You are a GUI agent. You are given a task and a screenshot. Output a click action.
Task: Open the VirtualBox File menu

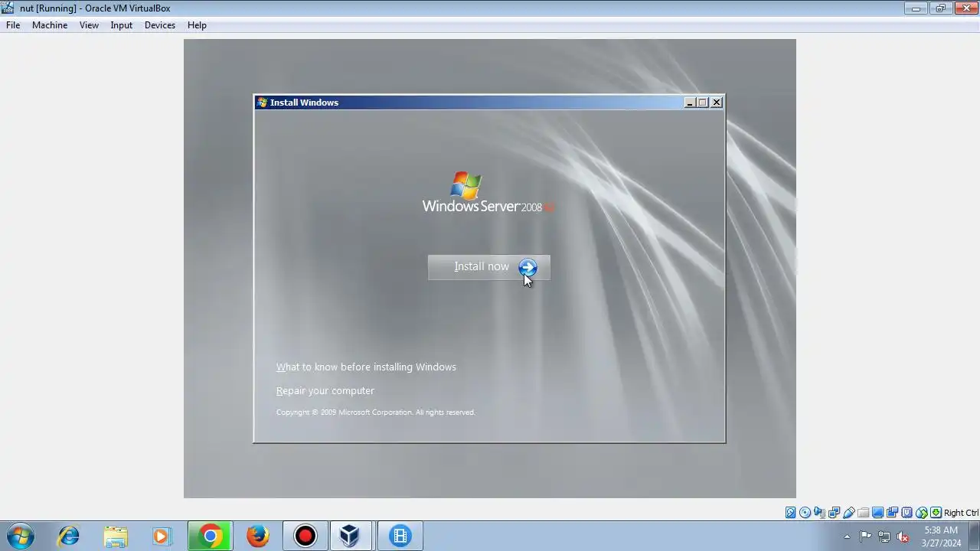13,25
